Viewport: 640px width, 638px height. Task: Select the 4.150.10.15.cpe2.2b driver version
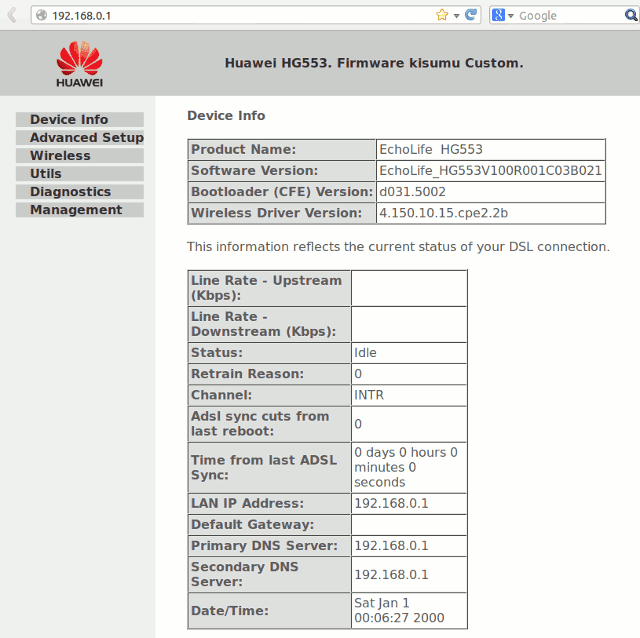pyautogui.click(x=444, y=213)
